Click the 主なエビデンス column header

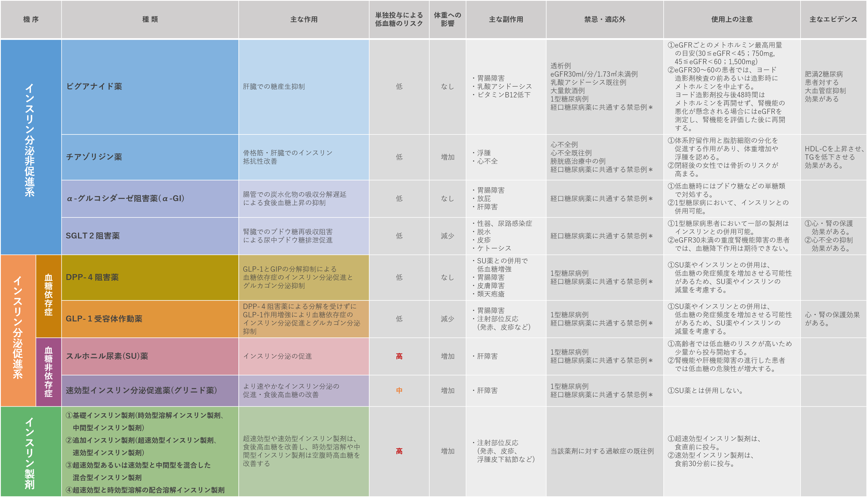pyautogui.click(x=833, y=20)
